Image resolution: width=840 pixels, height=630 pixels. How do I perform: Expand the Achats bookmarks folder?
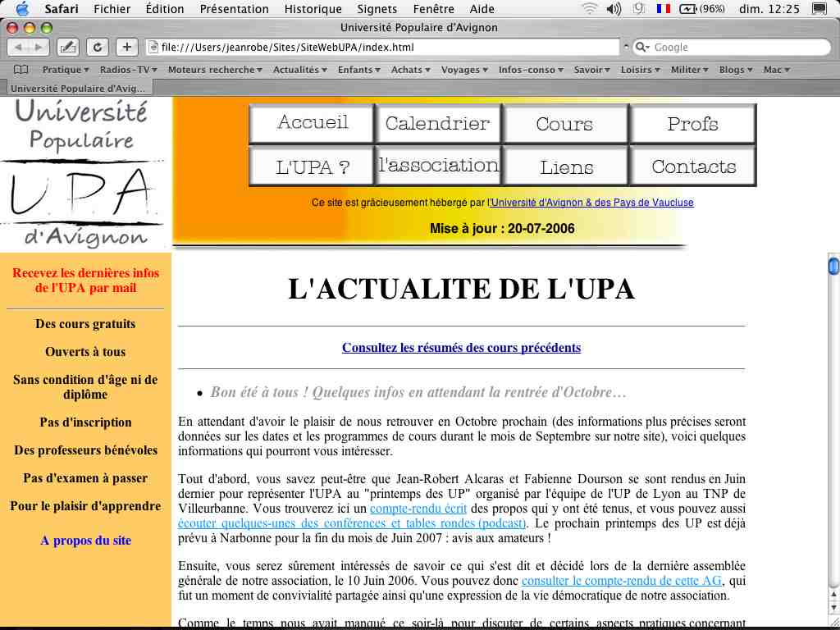pos(411,70)
